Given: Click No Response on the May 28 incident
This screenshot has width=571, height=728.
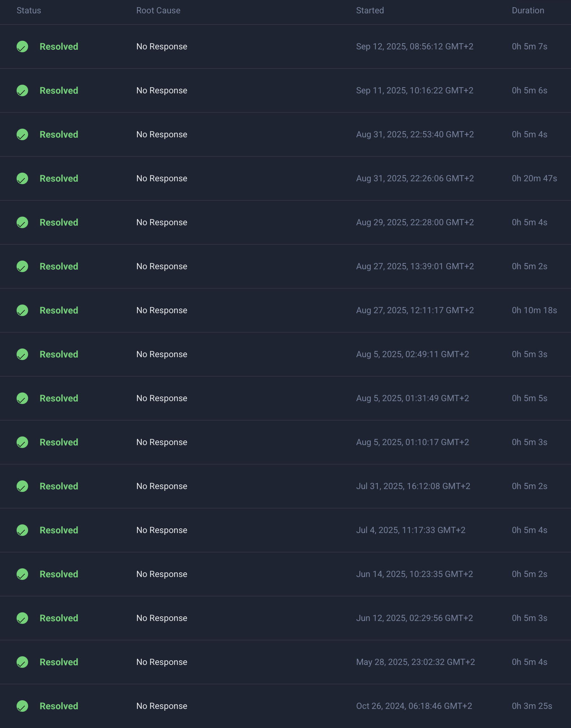Looking at the screenshot, I should coord(162,662).
